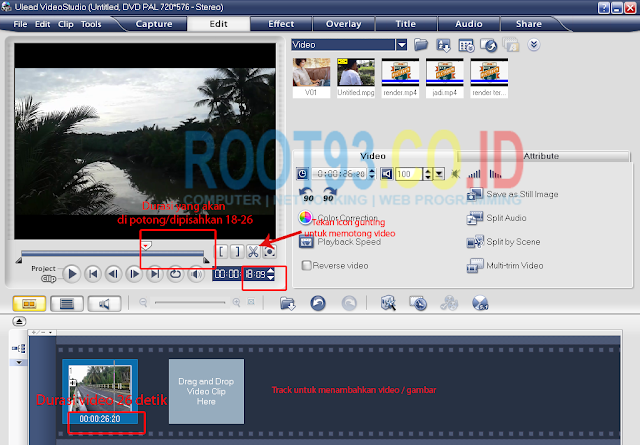Click Split Audio
The height and width of the screenshot is (445, 640).
(496, 218)
